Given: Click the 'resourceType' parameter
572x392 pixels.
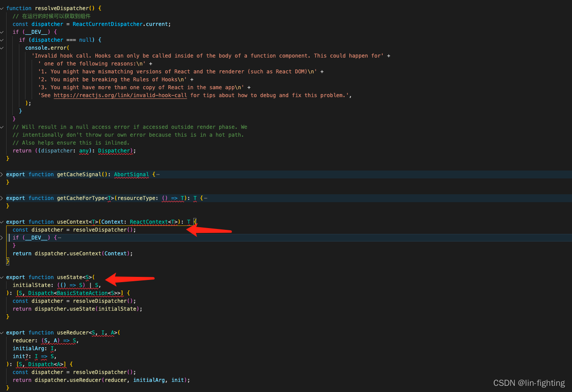Looking at the screenshot, I should (x=136, y=198).
